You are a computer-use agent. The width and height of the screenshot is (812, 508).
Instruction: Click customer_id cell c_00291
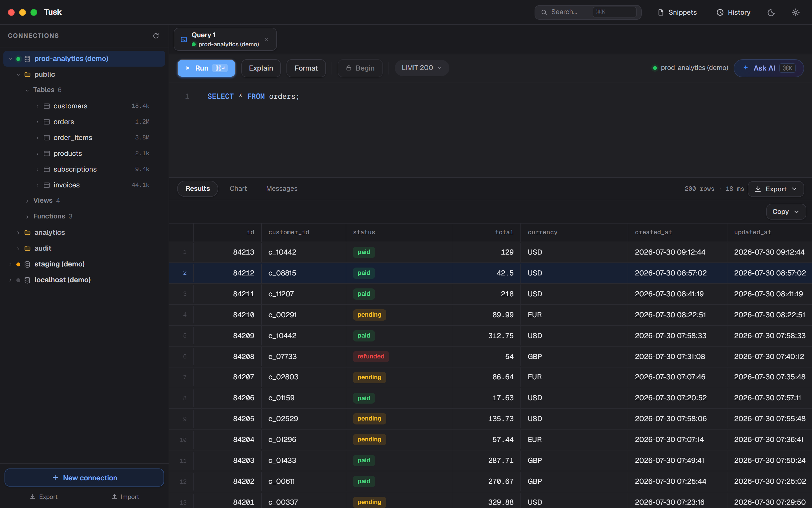point(283,315)
